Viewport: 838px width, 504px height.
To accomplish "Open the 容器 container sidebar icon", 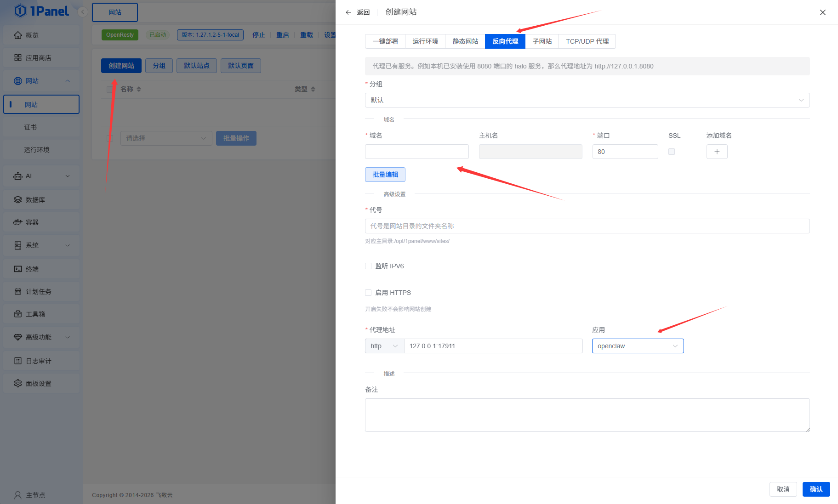I will pyautogui.click(x=18, y=222).
